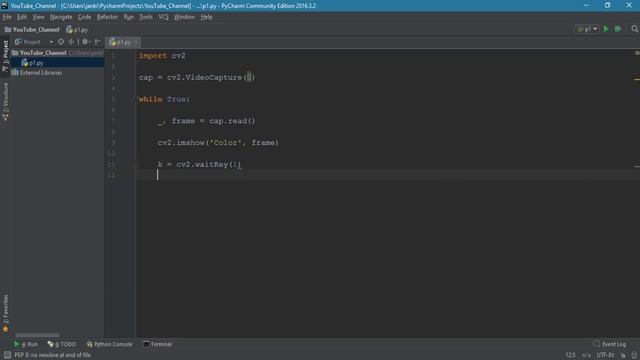Place cursor in cv2.VideoCapture(0) line
Screen dimensions: 640x360
(x=197, y=78)
